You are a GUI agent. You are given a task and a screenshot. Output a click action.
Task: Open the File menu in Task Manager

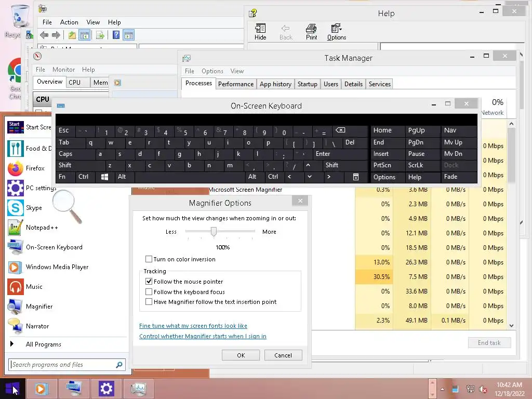[x=189, y=71]
